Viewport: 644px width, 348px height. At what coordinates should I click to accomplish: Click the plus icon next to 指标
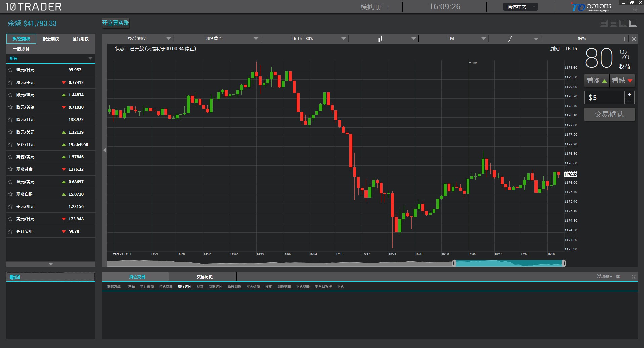[x=625, y=39]
